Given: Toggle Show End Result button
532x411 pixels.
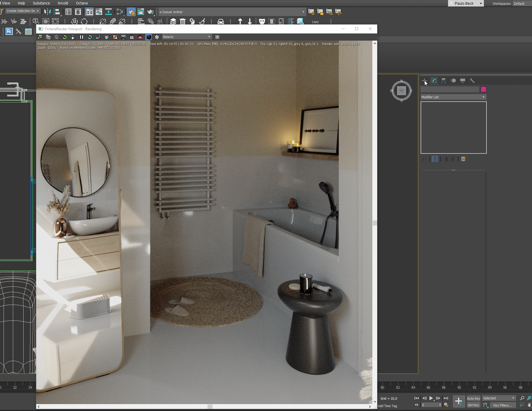Looking at the screenshot, I should coord(435,159).
